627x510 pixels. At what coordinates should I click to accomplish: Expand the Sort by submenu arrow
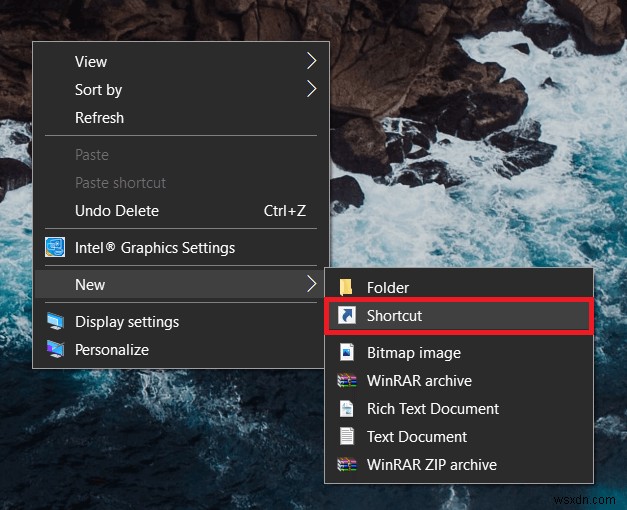point(311,89)
